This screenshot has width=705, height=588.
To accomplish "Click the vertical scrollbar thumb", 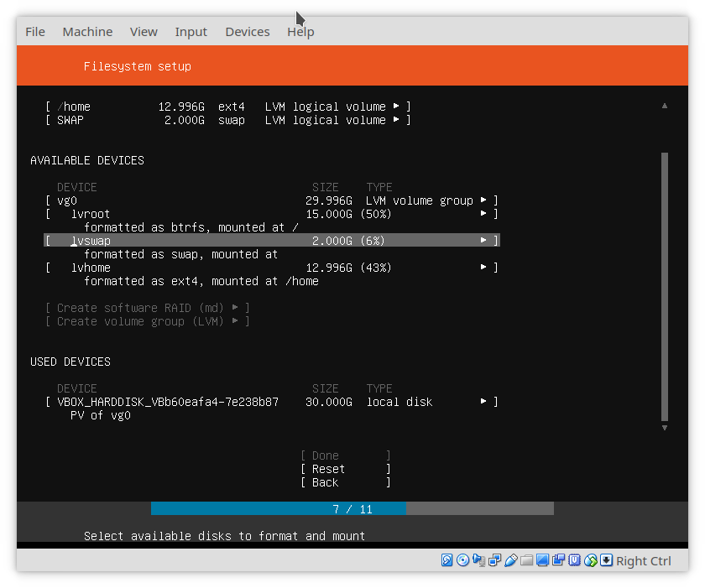I will tap(665, 288).
